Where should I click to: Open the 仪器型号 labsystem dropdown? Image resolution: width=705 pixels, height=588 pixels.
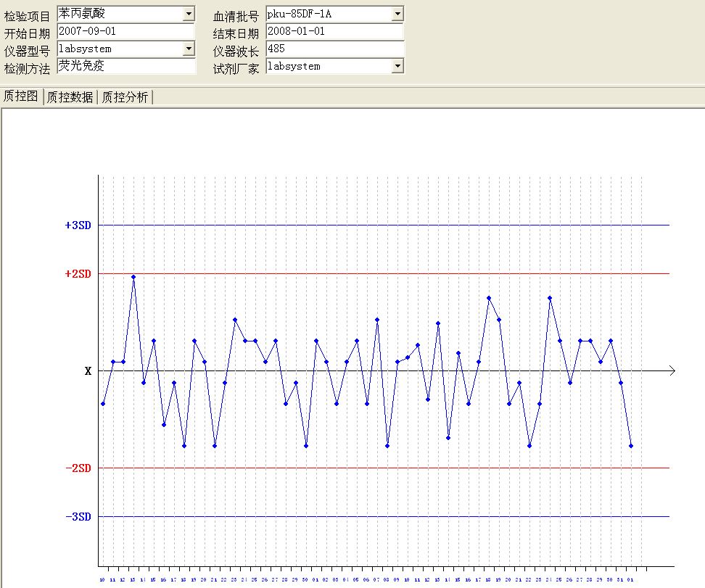click(189, 49)
